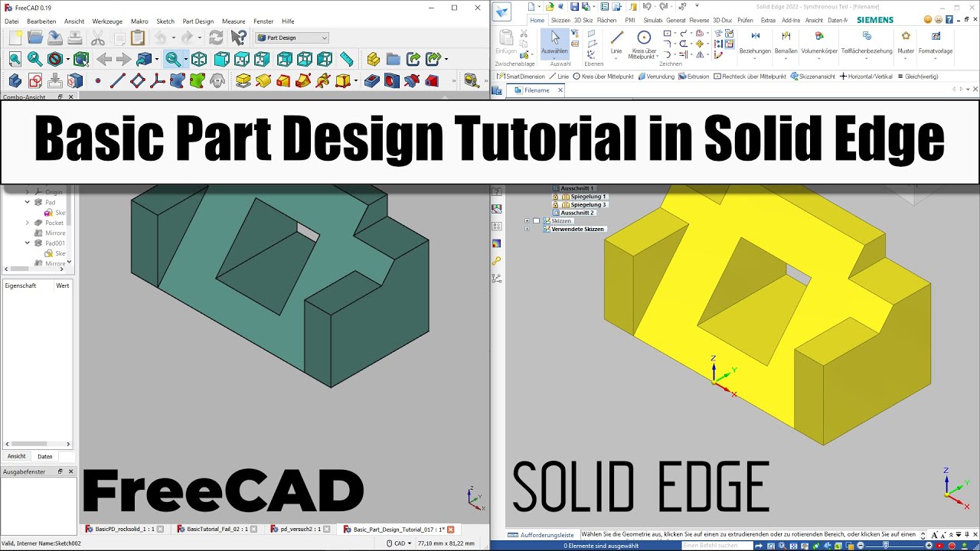The height and width of the screenshot is (551, 980).
Task: Click the datum point icon in FreeCAD
Action: click(97, 80)
